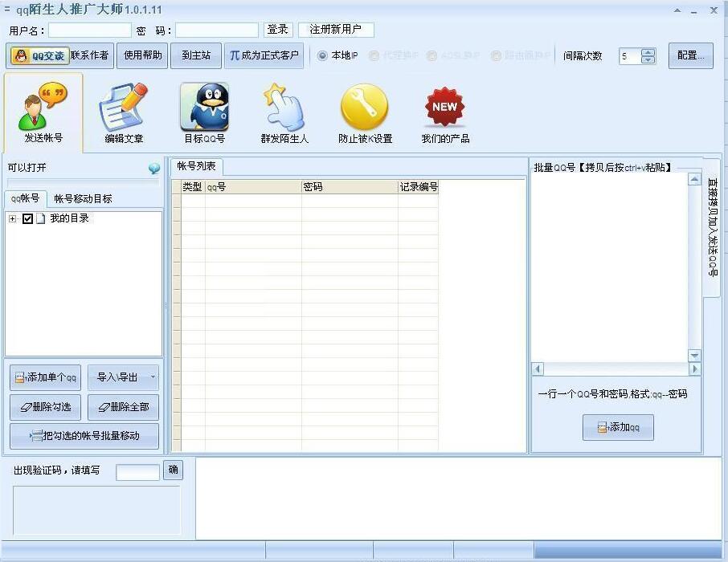Sort by the 记录编号 column header
728x562 pixels.
click(x=419, y=187)
